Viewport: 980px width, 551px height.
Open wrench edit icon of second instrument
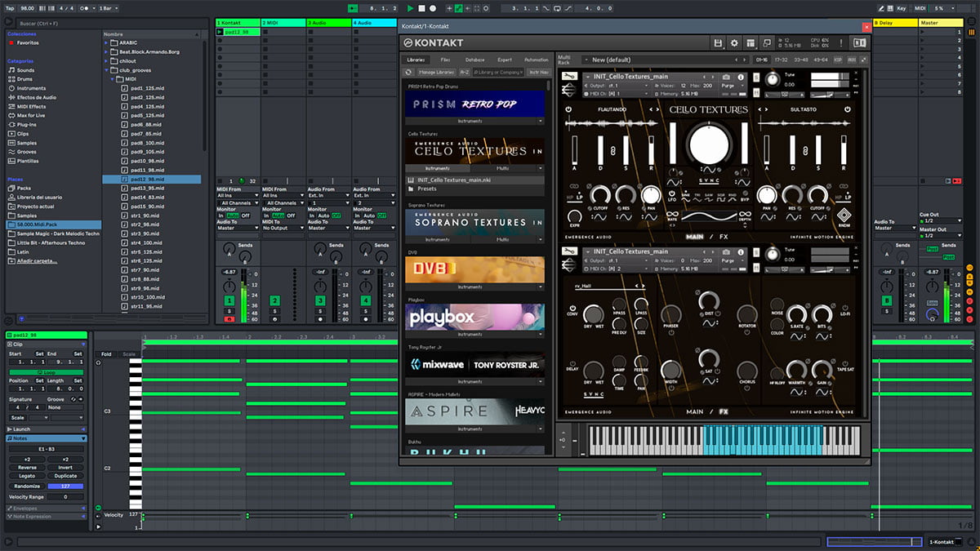pos(571,251)
